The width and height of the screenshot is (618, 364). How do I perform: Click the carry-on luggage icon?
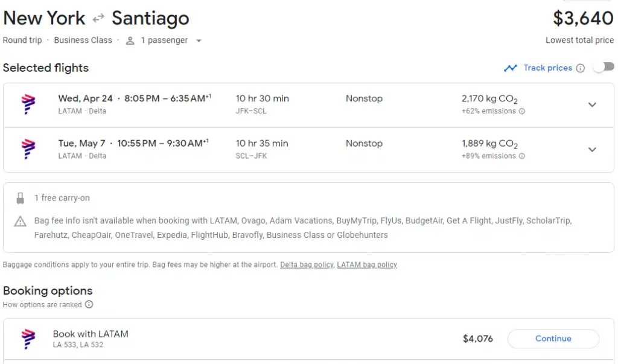coord(21,198)
